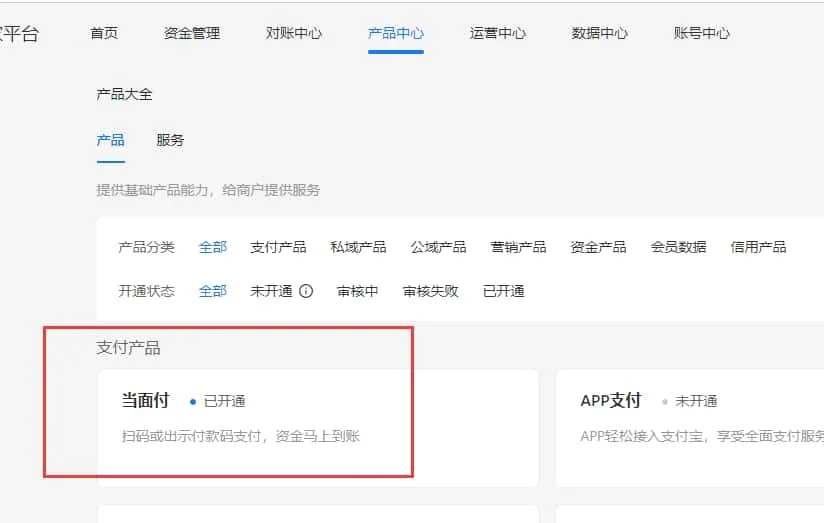
Task: Select the 产品 tab under 产品大全
Action: click(110, 140)
